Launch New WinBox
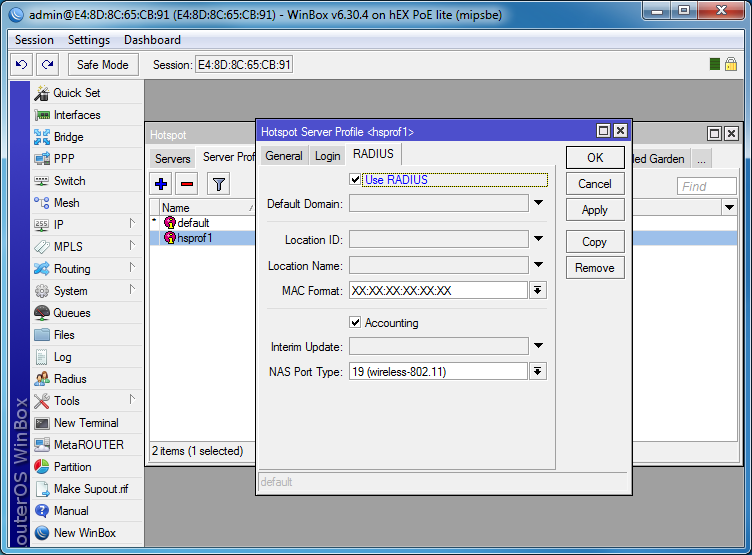Screen dimensions: 752x555 click(x=87, y=533)
